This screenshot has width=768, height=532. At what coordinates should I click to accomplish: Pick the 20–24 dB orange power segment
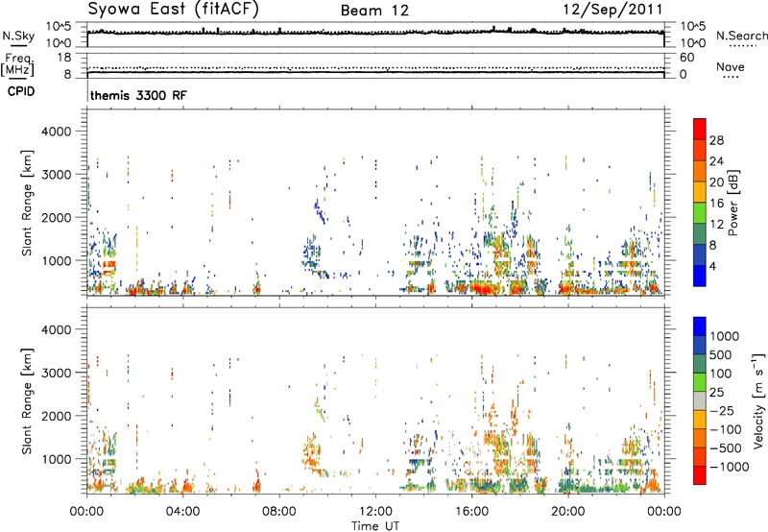point(700,171)
